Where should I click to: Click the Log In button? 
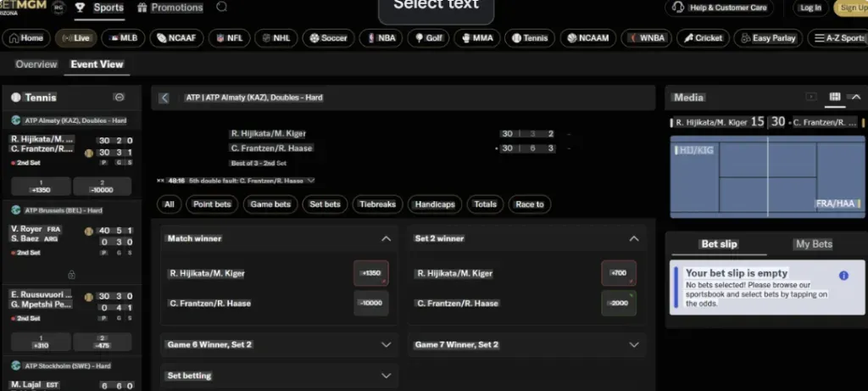coord(810,8)
